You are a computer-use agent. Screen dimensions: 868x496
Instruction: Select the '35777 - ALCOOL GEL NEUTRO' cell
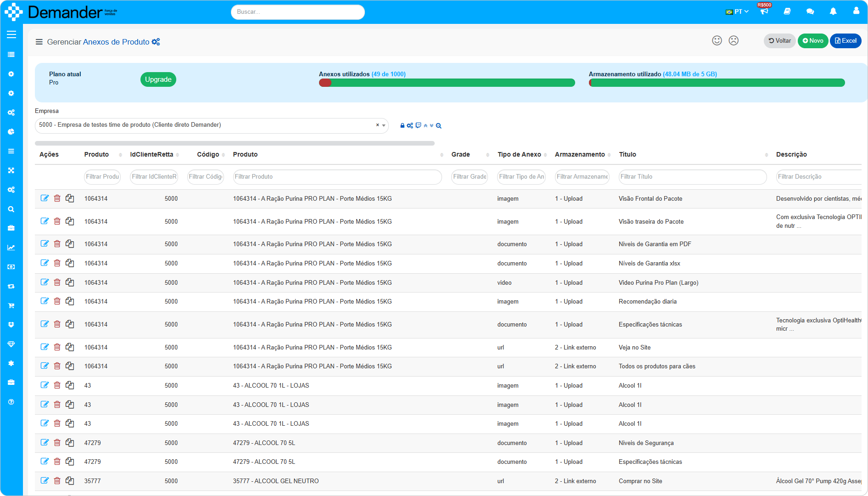(x=276, y=481)
